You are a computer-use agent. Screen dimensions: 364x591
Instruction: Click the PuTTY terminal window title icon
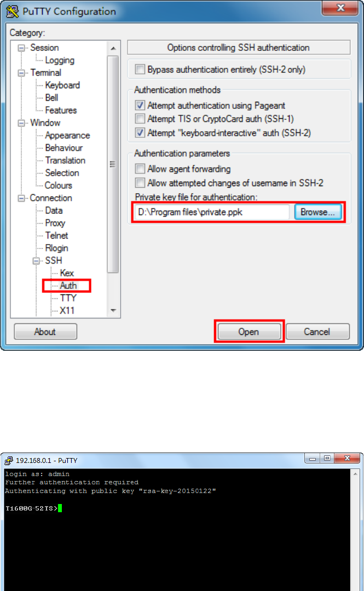(x=9, y=460)
